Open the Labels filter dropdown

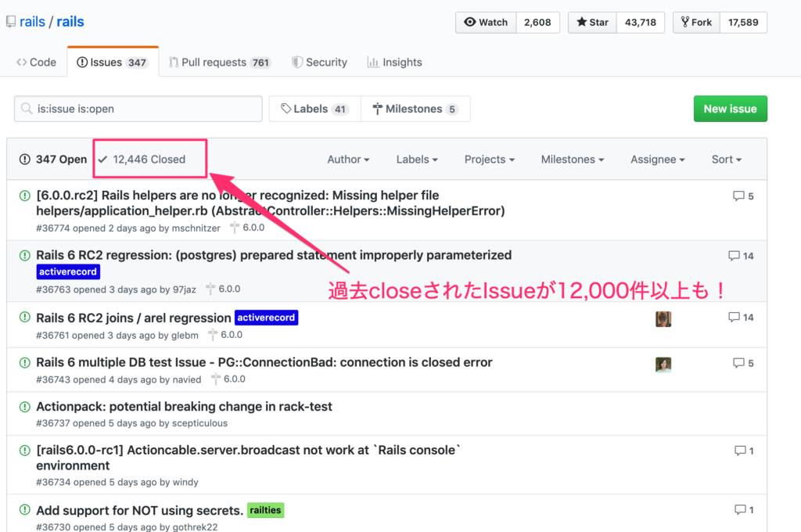(416, 160)
